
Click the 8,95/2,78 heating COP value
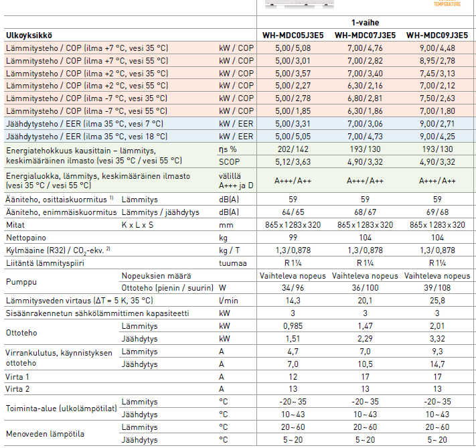coord(437,60)
